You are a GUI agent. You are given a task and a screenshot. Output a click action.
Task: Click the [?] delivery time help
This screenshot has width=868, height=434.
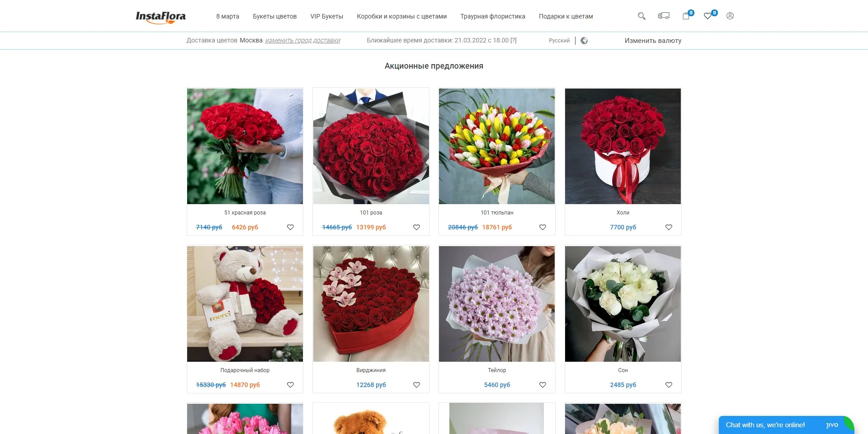coord(514,40)
